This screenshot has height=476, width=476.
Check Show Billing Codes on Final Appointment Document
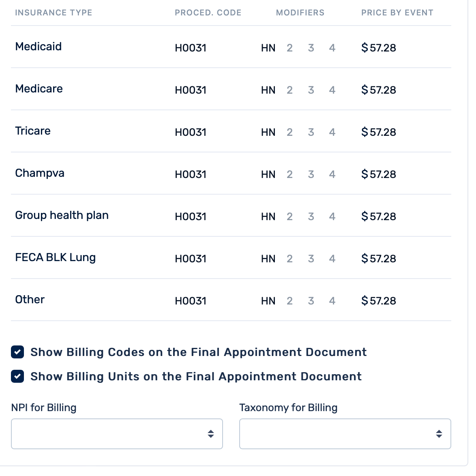click(x=17, y=352)
